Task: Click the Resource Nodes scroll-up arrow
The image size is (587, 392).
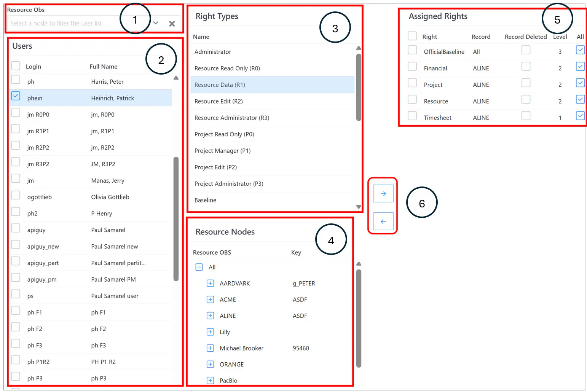Action: (x=359, y=264)
